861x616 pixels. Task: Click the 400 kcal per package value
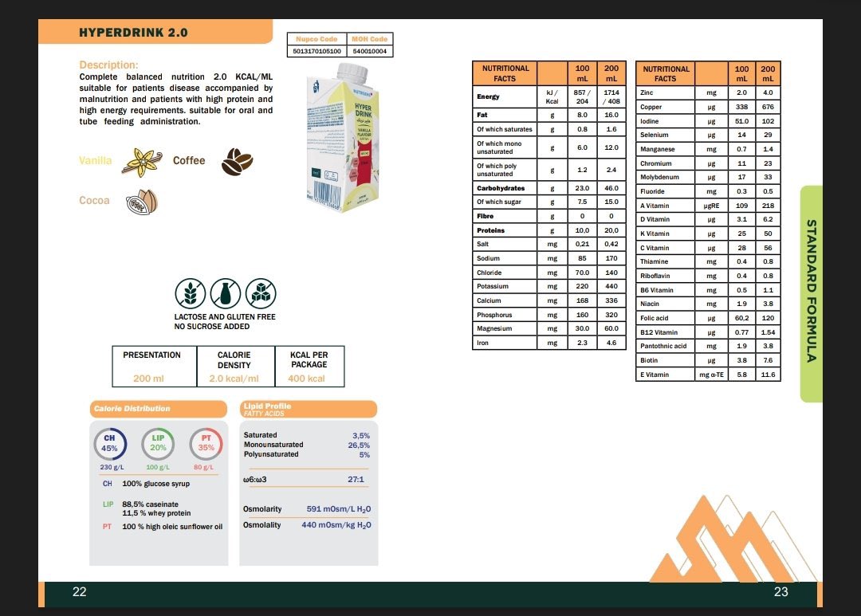[306, 379]
